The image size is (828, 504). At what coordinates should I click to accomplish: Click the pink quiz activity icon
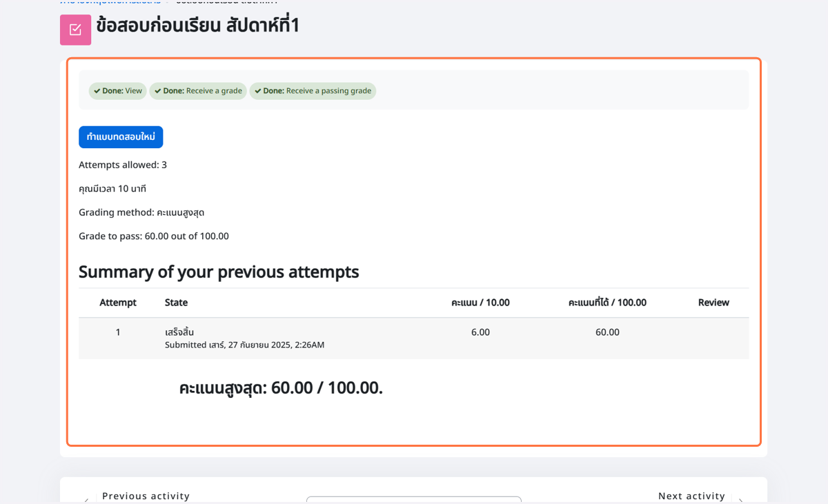75,30
